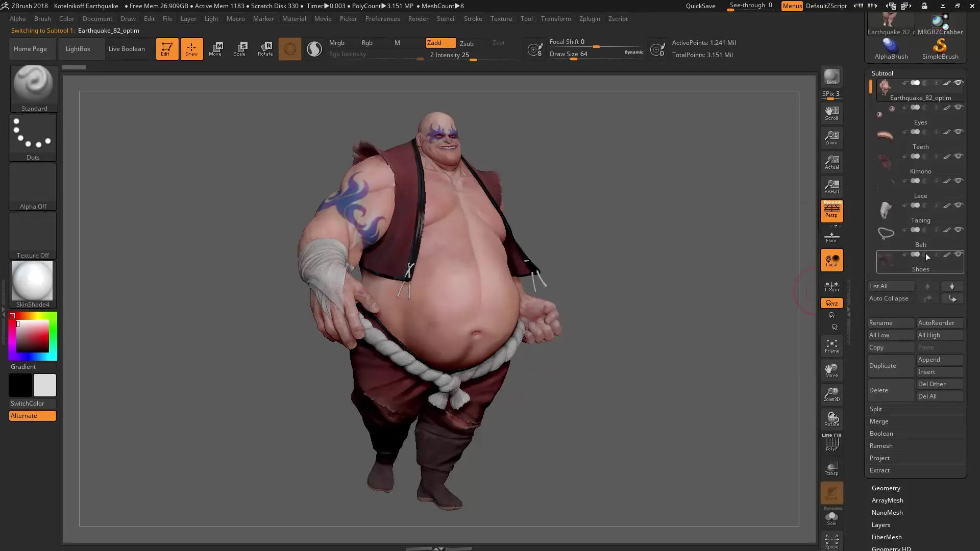Open the Document menu

97,19
